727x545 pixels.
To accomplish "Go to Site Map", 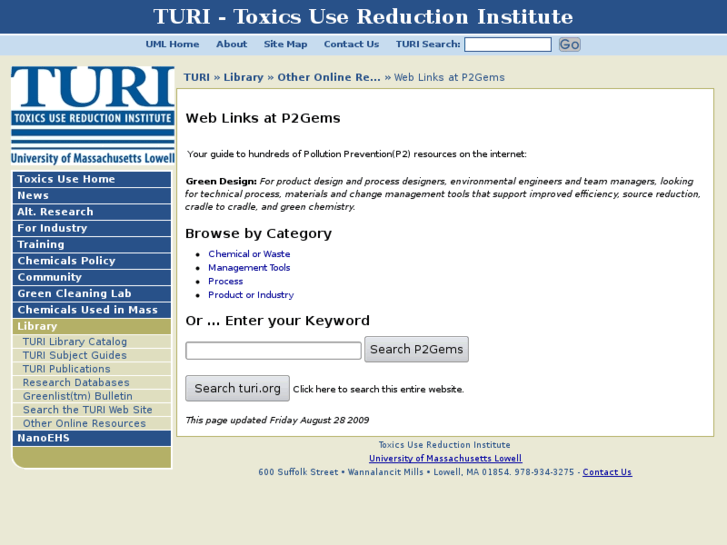I will (285, 44).
